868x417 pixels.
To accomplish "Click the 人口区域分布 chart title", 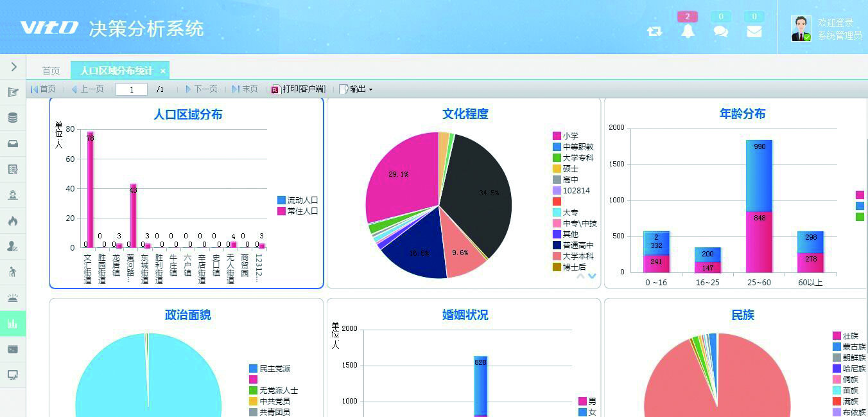I will tap(188, 115).
